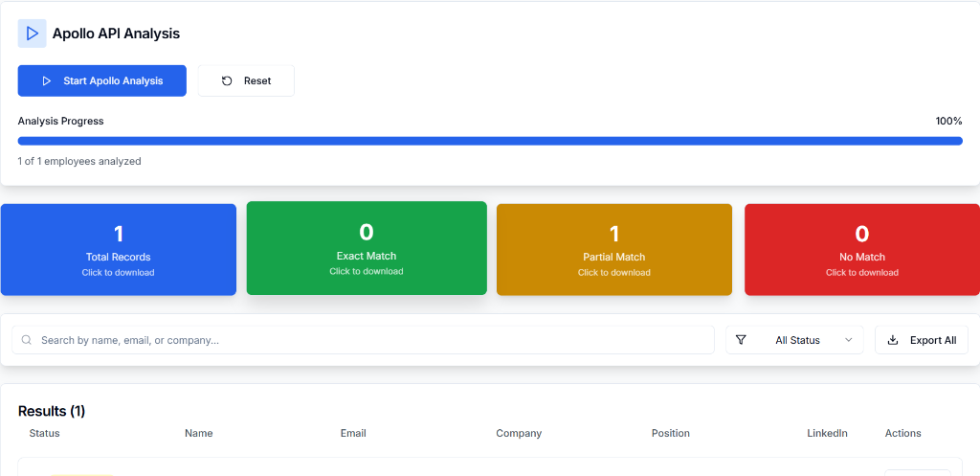Click the magnifying glass search icon
The height and width of the screenshot is (476, 980).
click(27, 340)
